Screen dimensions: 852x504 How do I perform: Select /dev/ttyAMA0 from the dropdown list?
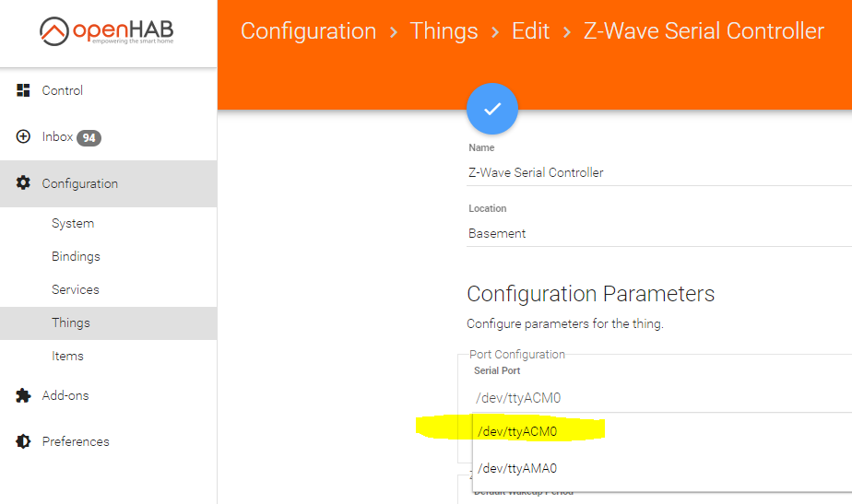coord(662,468)
